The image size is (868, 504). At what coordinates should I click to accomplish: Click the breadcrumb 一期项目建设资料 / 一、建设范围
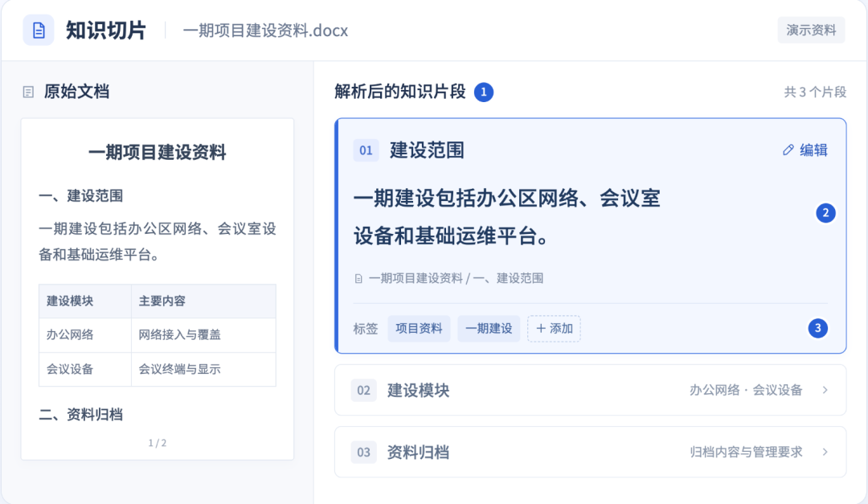click(456, 279)
